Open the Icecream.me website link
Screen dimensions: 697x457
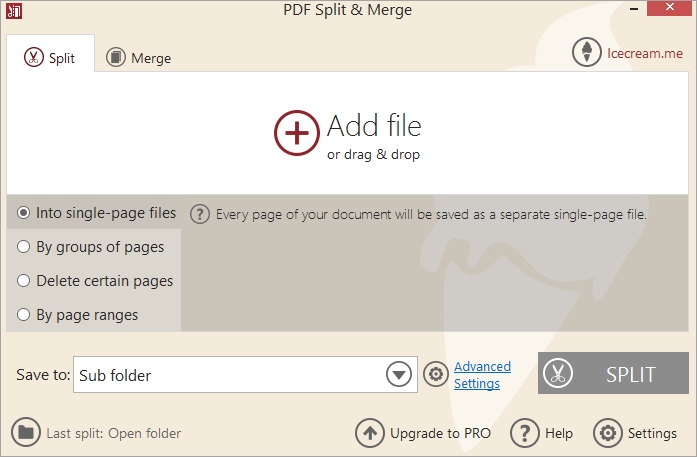(x=645, y=53)
